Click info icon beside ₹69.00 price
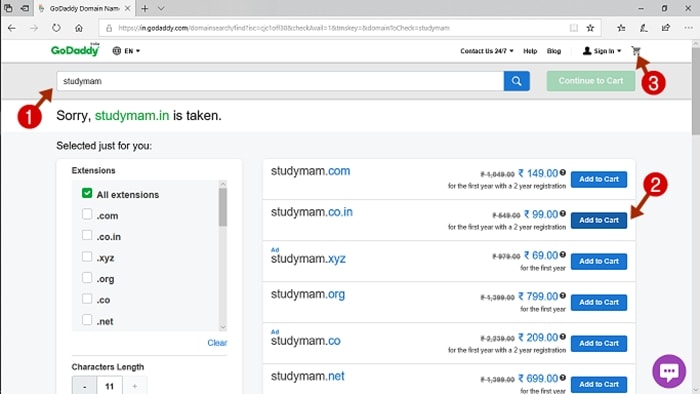 coord(562,254)
